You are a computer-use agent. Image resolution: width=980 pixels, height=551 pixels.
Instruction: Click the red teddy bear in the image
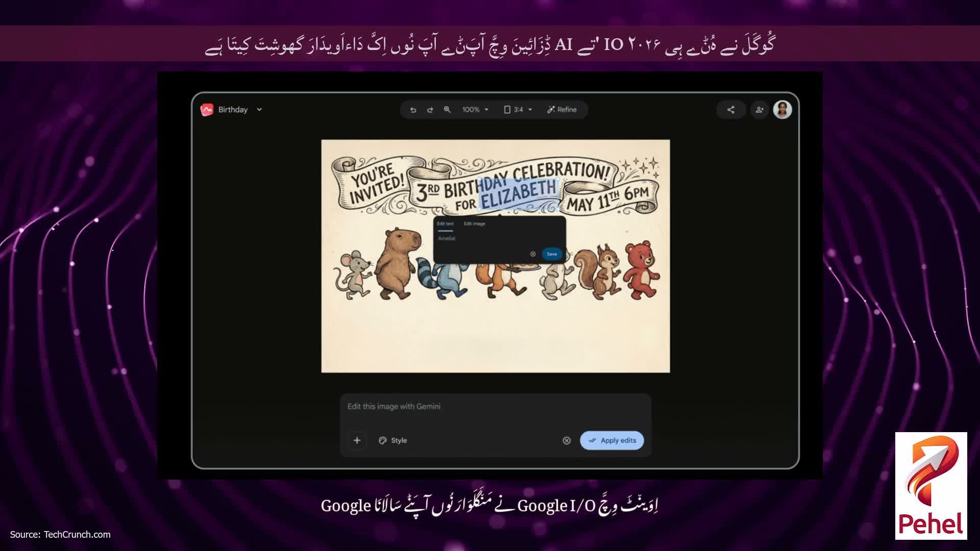pos(642,269)
